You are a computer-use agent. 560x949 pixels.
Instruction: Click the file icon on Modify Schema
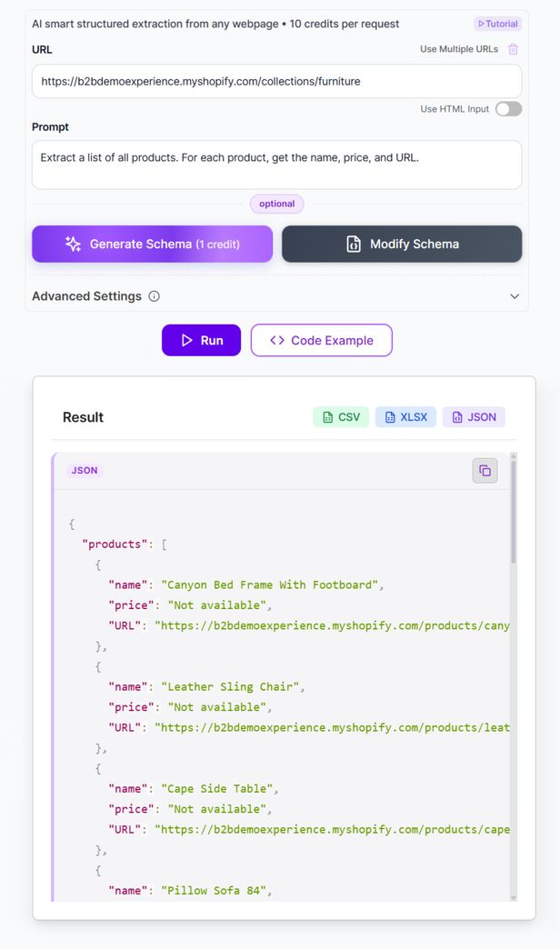354,244
